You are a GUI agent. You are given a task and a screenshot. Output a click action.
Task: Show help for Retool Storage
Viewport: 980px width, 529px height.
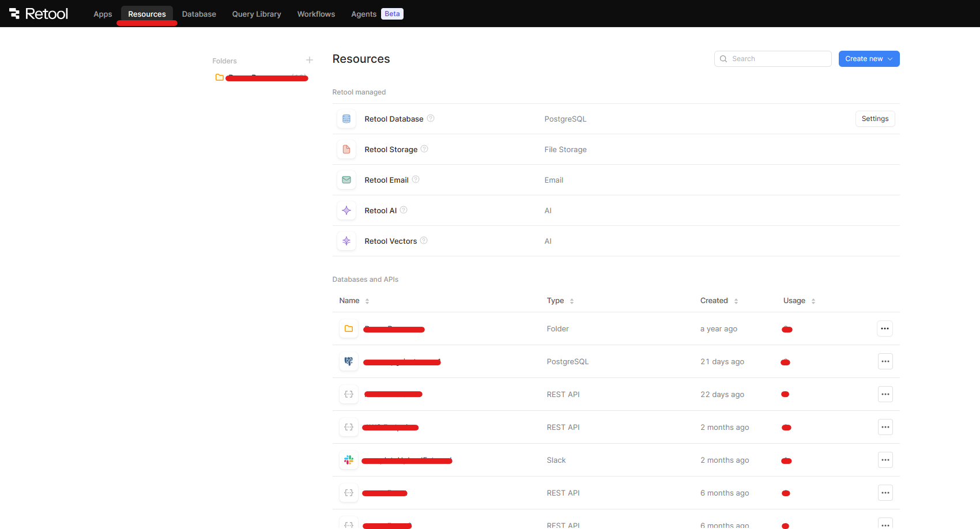424,149
